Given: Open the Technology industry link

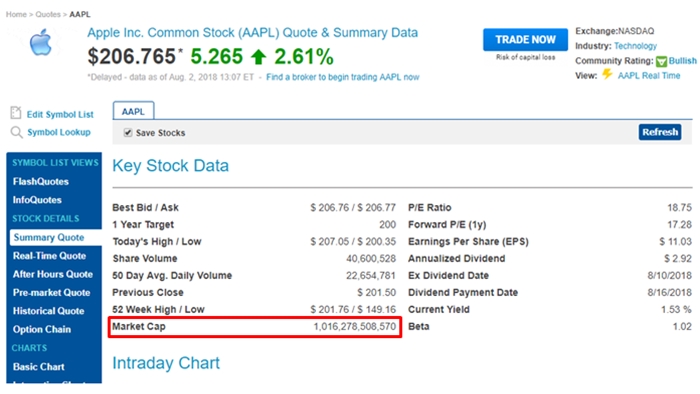Looking at the screenshot, I should [635, 46].
